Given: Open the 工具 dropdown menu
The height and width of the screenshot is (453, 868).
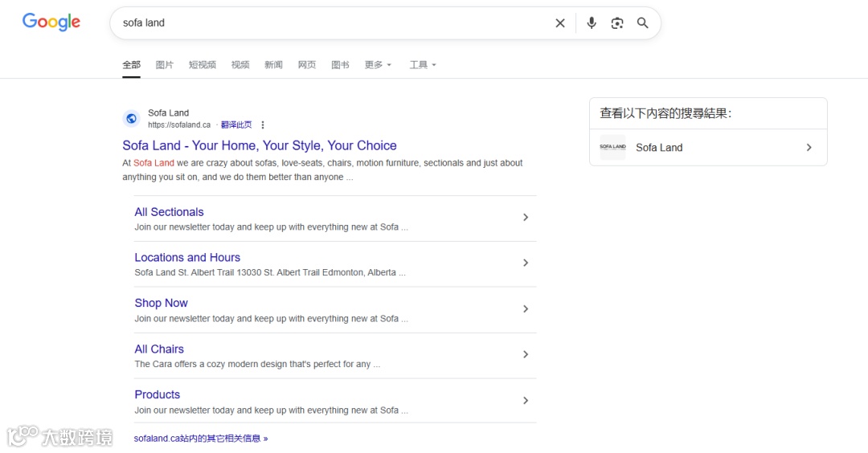Looking at the screenshot, I should [x=423, y=65].
